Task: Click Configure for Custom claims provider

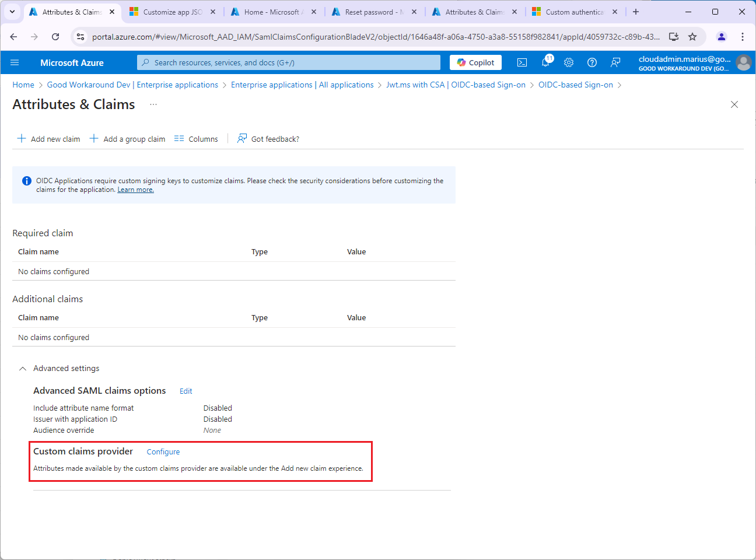Action: (163, 452)
